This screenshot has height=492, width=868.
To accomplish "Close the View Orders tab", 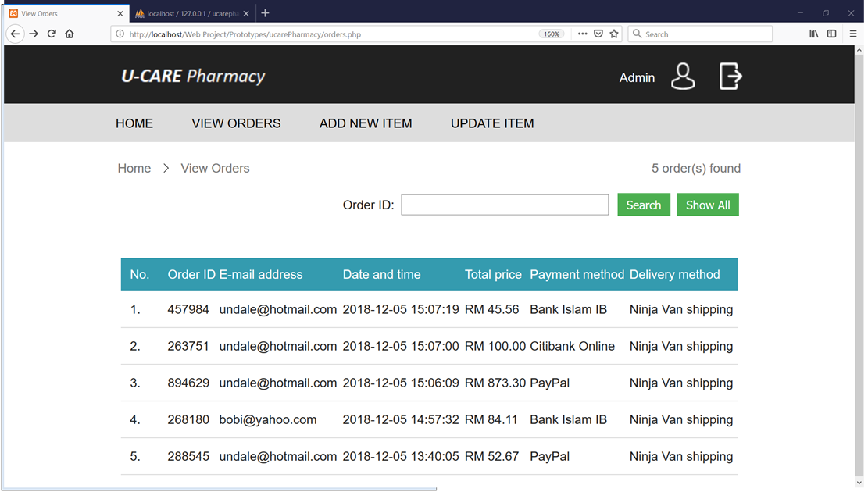I will coord(120,13).
